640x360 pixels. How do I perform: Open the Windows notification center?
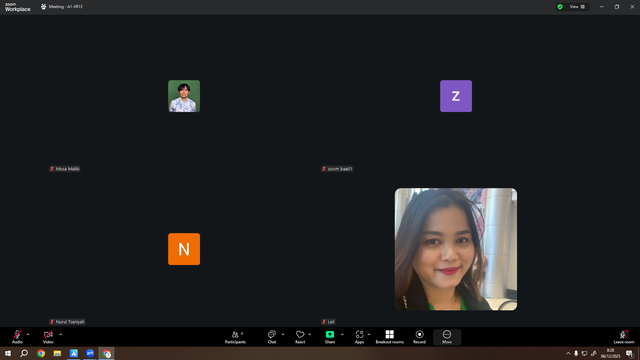pos(630,353)
